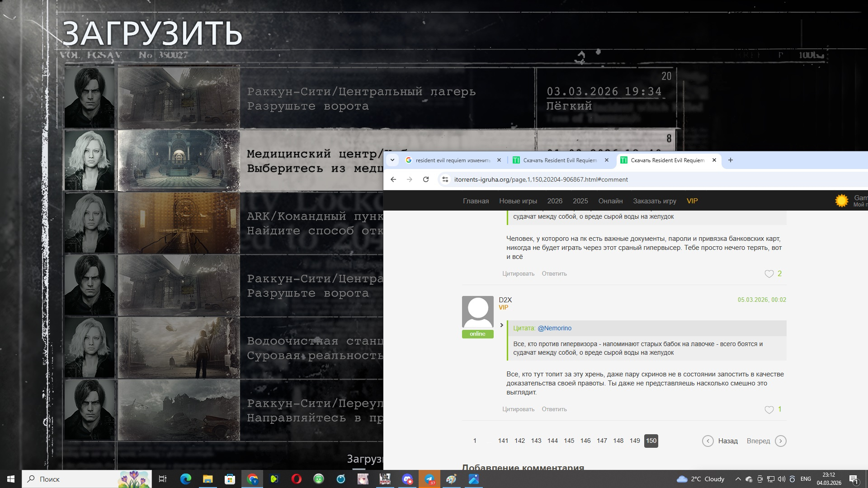
Task: Click the browser address bar URL
Action: [541, 179]
